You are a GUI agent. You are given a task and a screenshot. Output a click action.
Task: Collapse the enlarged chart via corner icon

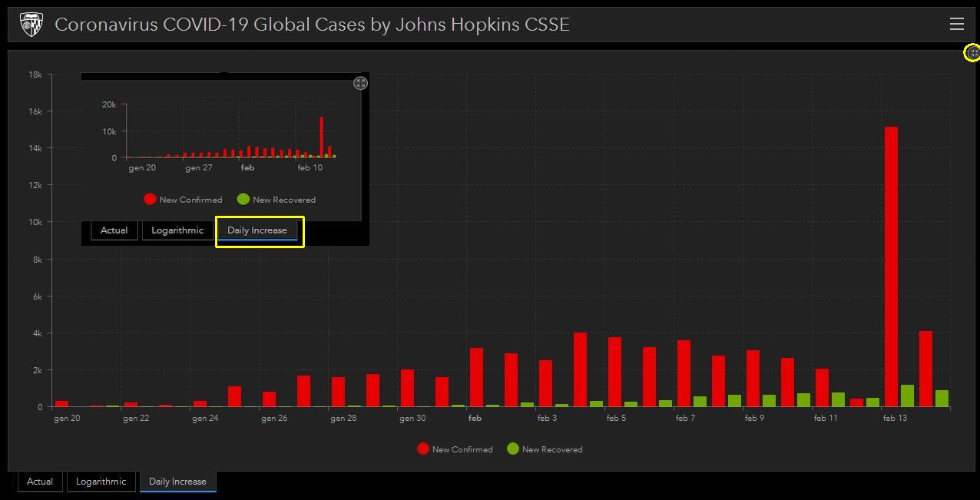point(973,52)
